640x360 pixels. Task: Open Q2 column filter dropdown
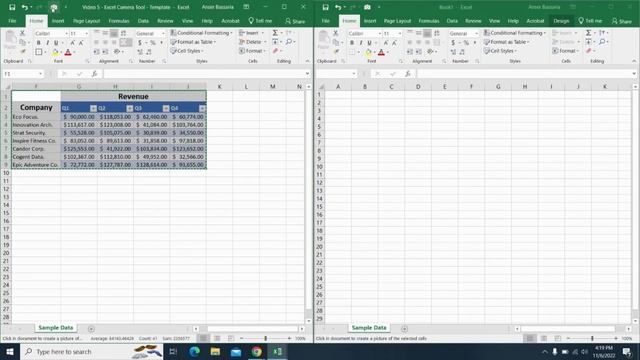[x=129, y=108]
